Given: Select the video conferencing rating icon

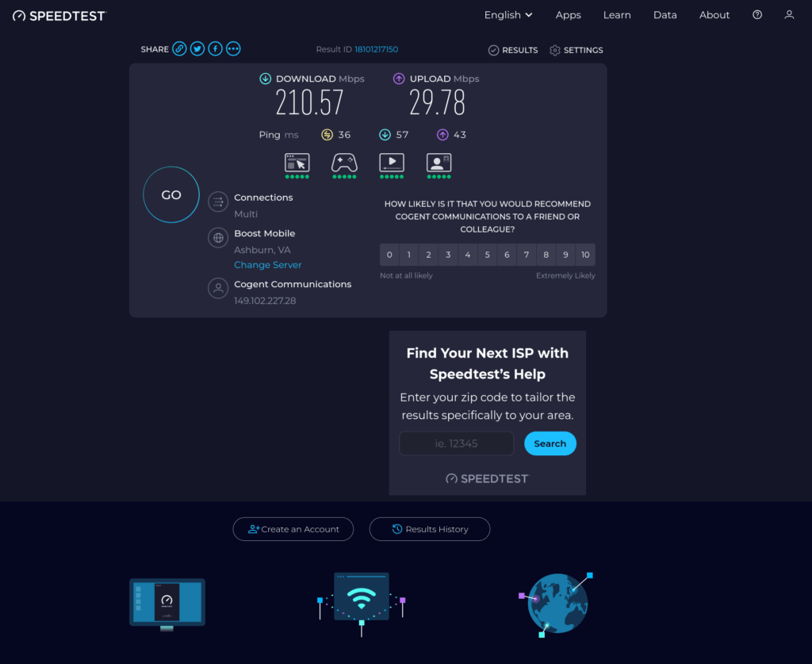Looking at the screenshot, I should [439, 165].
